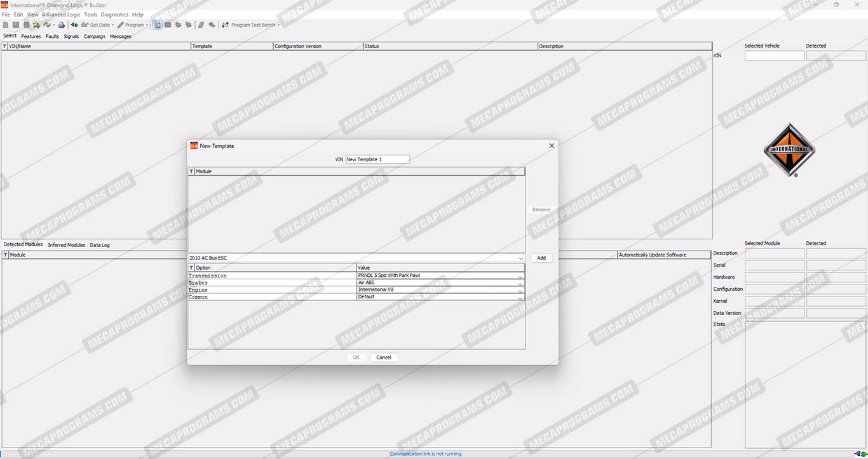Click the filter icon beside the Option column header
Screen dimensions: 868x459
(191, 268)
